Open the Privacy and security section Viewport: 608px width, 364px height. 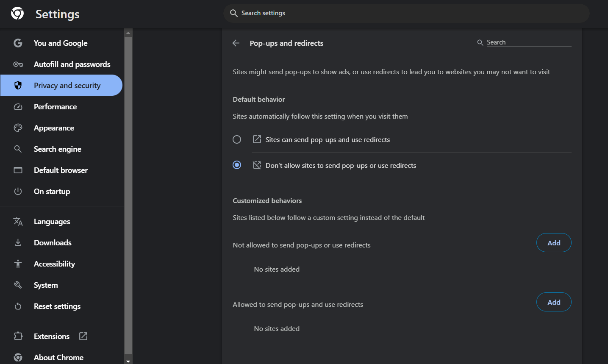tap(67, 86)
